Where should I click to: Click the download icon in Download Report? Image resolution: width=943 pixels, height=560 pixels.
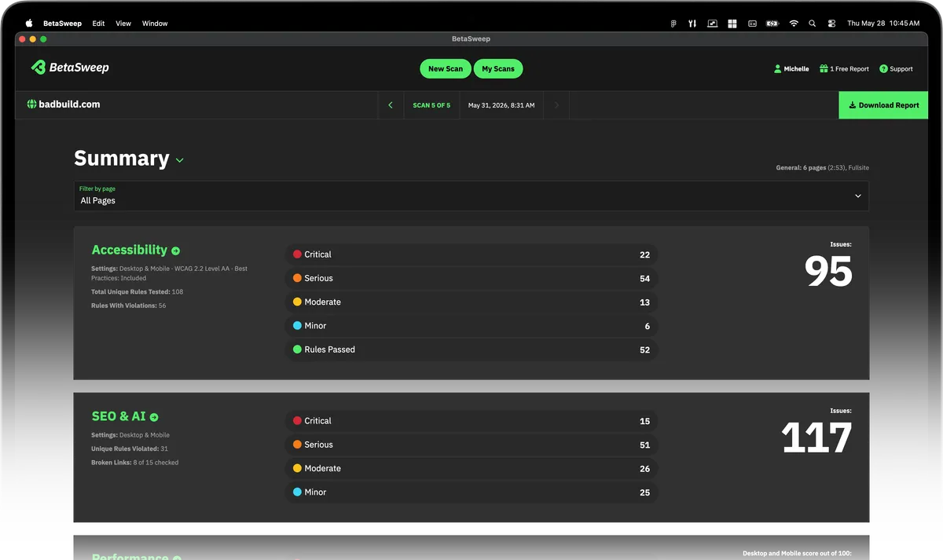852,105
